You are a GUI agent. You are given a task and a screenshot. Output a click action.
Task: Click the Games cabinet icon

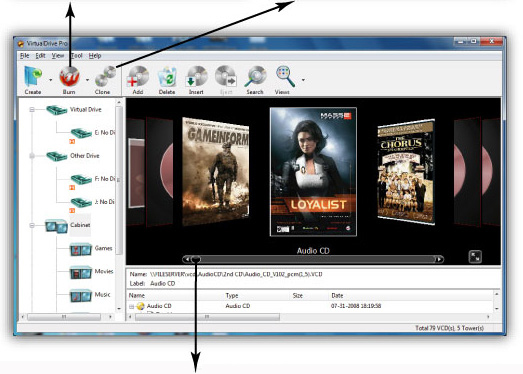pos(81,249)
